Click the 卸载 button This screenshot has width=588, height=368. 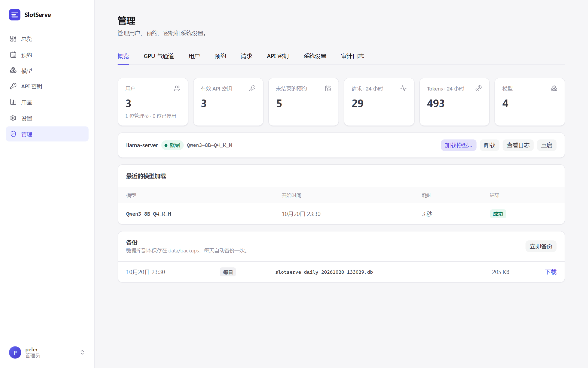click(489, 145)
